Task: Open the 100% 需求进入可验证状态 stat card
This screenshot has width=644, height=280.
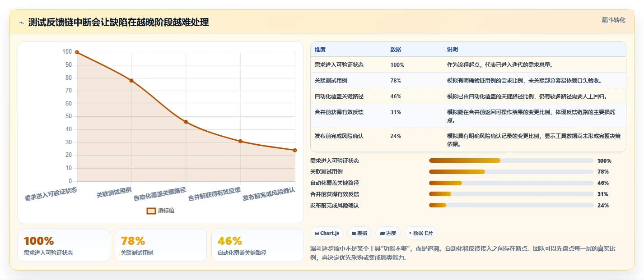Action: point(64,245)
